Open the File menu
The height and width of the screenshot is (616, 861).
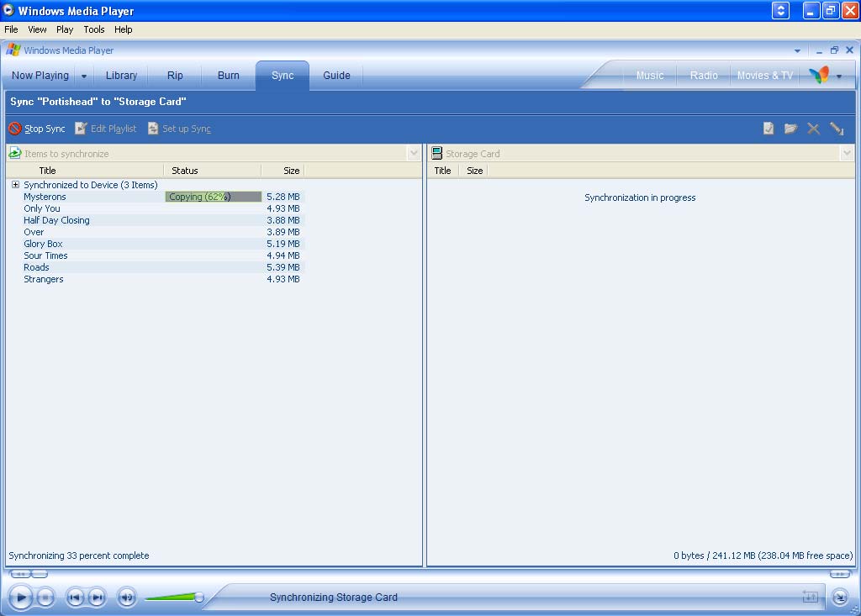[x=11, y=29]
